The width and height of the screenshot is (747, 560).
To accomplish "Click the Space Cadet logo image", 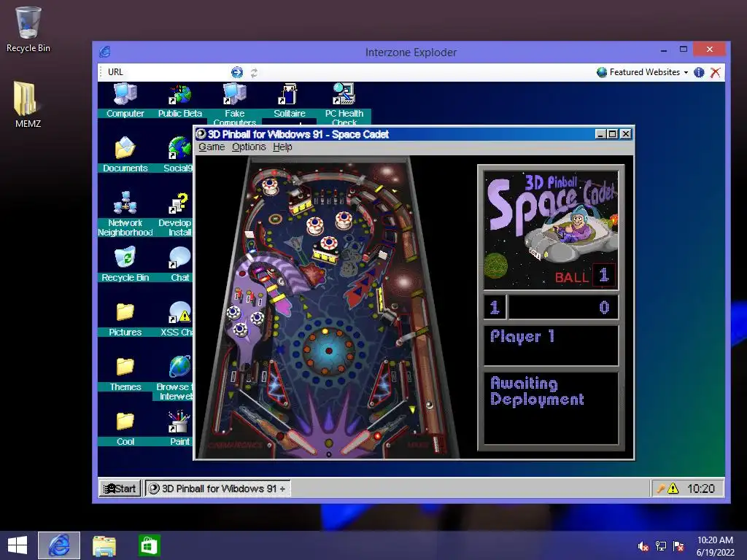I will (551, 230).
